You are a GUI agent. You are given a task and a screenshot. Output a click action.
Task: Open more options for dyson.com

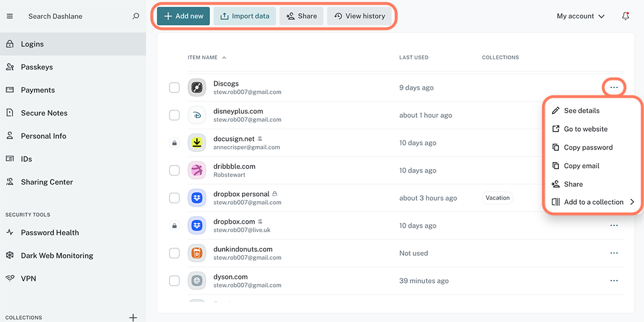614,281
